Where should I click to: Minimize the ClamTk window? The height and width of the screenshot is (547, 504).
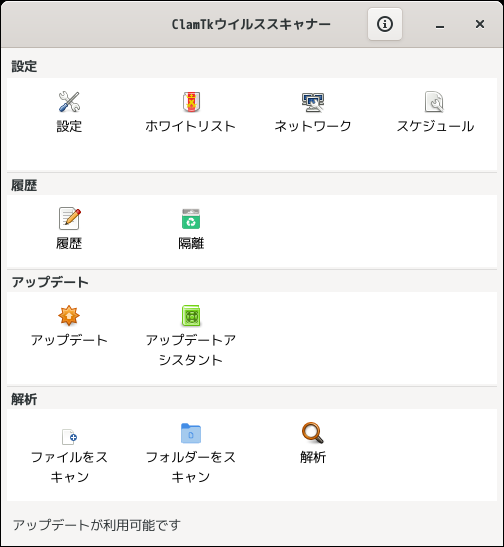440,24
